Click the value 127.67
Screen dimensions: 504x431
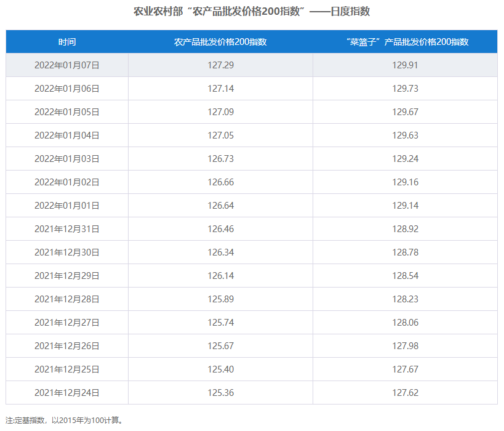[405, 369]
